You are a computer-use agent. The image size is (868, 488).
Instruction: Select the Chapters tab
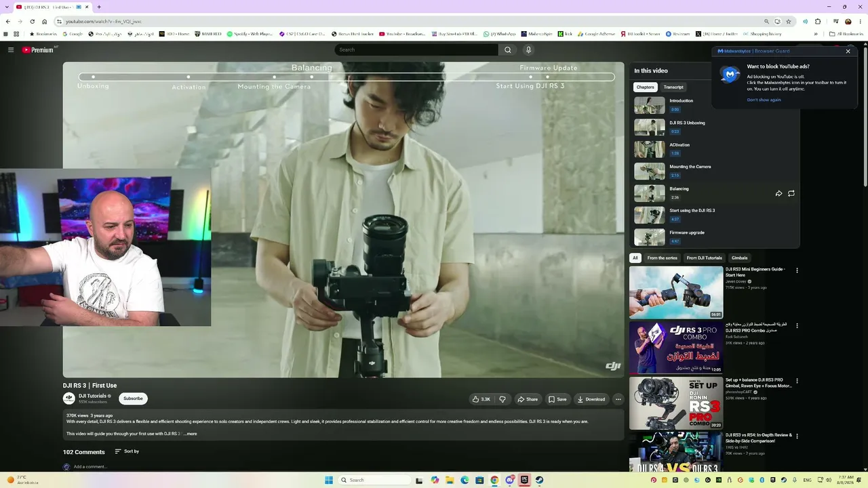tap(646, 87)
